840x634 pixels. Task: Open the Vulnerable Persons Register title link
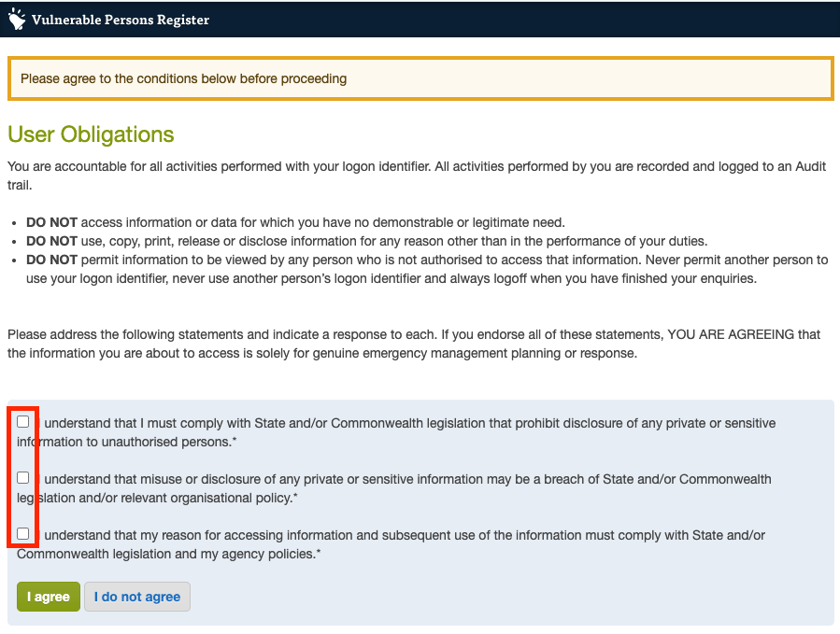click(120, 20)
